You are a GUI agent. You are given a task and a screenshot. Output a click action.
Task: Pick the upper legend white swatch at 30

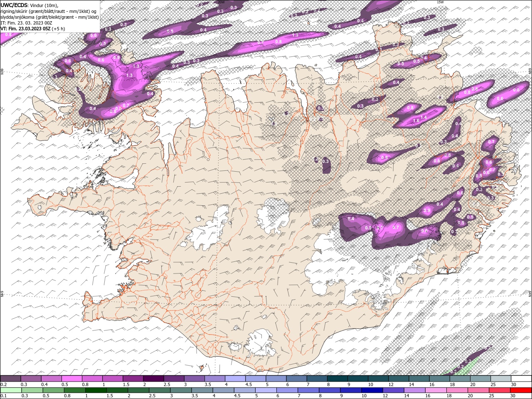pyautogui.click(x=521, y=379)
